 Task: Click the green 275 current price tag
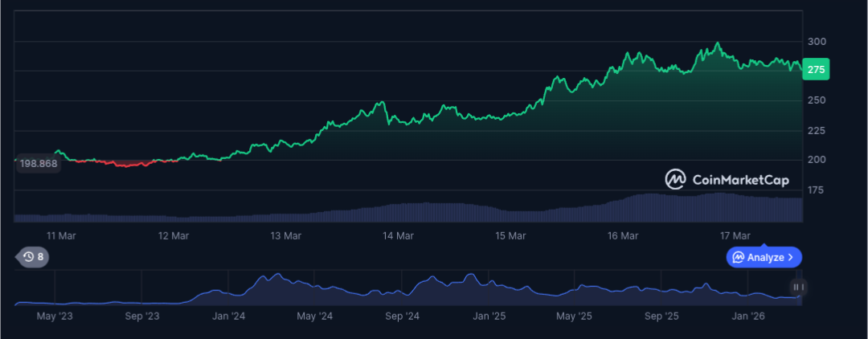coord(816,70)
